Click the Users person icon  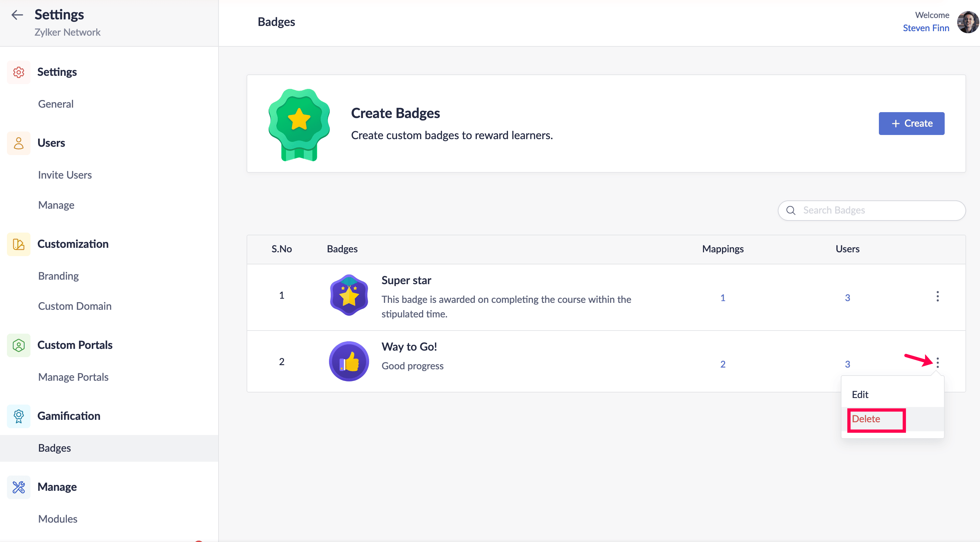[x=19, y=143]
